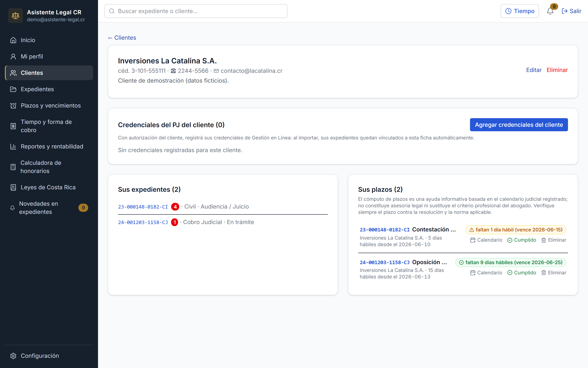
Task: Click the bell icon beside Novedades en expedientes
Action: 12,208
